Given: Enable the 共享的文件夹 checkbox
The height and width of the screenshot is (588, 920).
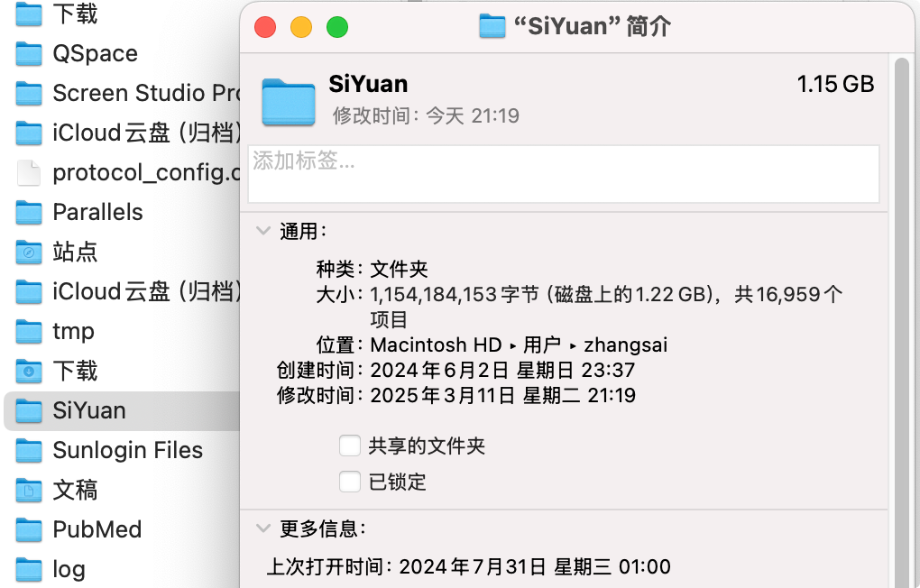Looking at the screenshot, I should [x=350, y=446].
